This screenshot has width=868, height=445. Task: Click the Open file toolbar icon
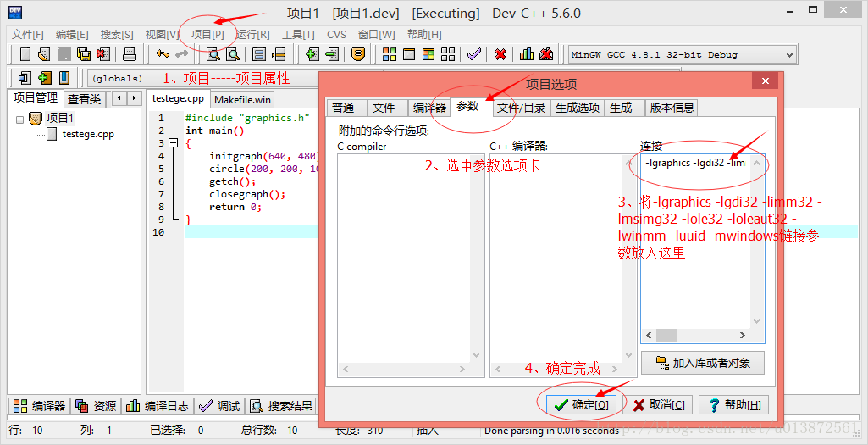(x=44, y=53)
